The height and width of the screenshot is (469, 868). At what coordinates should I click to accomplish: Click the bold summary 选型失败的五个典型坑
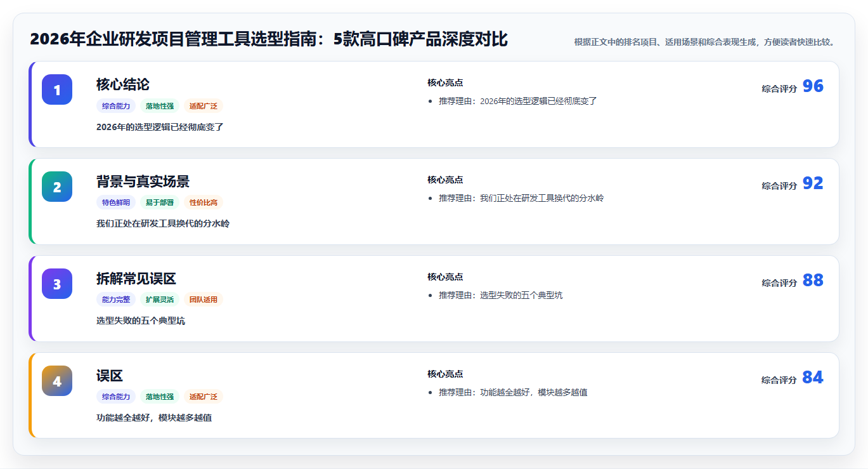pyautogui.click(x=141, y=321)
